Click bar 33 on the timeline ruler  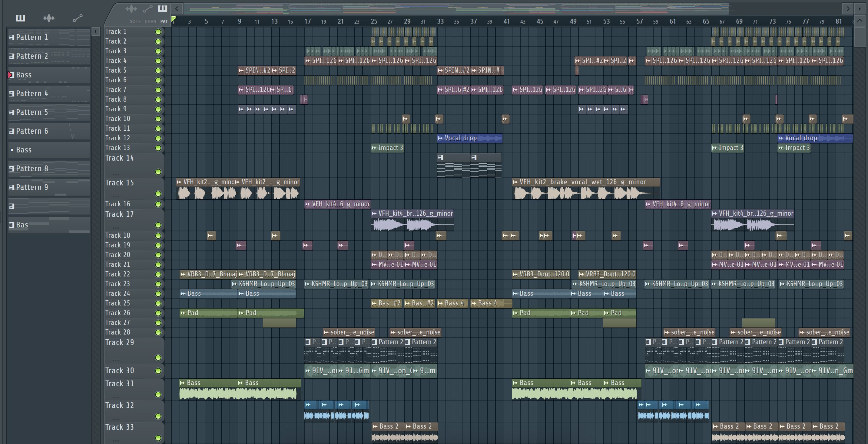440,21
